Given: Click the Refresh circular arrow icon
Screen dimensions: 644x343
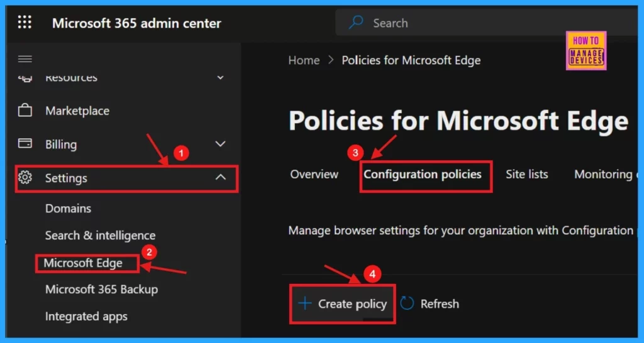Looking at the screenshot, I should (407, 303).
